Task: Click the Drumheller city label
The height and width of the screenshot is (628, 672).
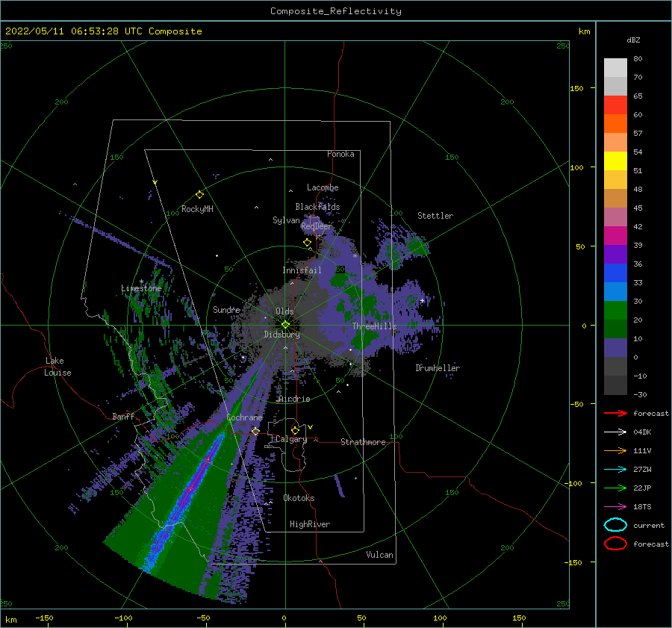Action: [x=437, y=368]
